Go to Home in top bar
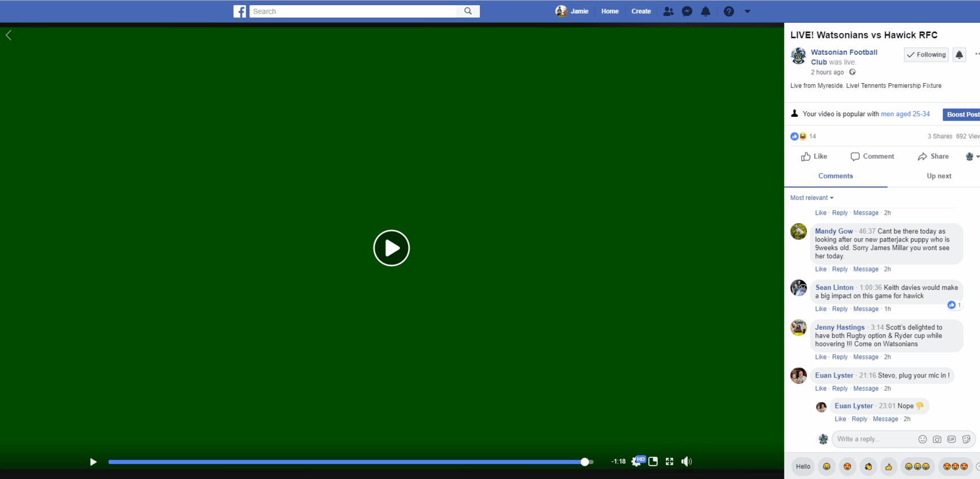 click(610, 11)
